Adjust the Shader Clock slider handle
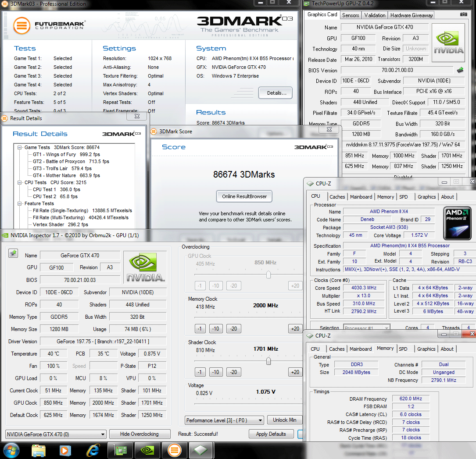 click(268, 361)
